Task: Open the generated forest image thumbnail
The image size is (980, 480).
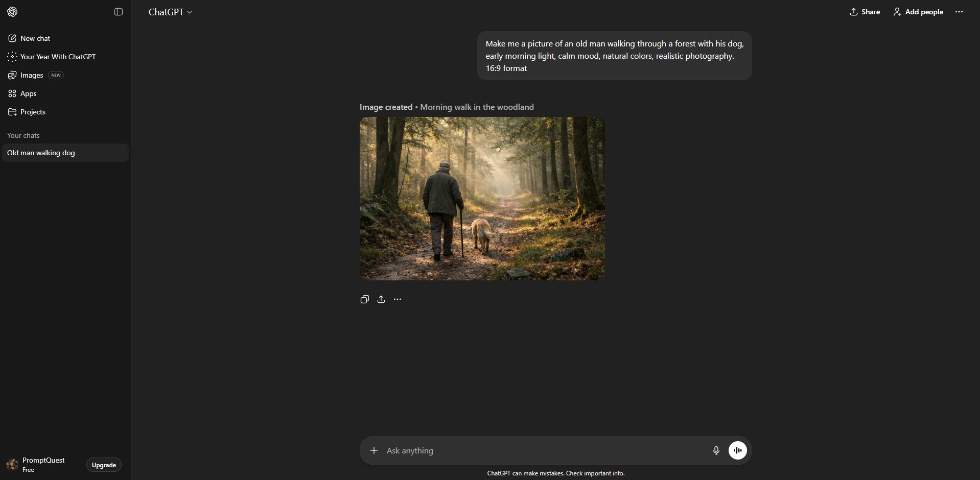Action: pos(482,199)
